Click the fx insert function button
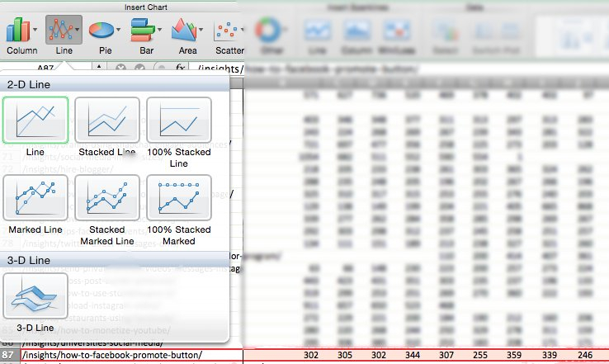The image size is (609, 364). click(x=182, y=69)
